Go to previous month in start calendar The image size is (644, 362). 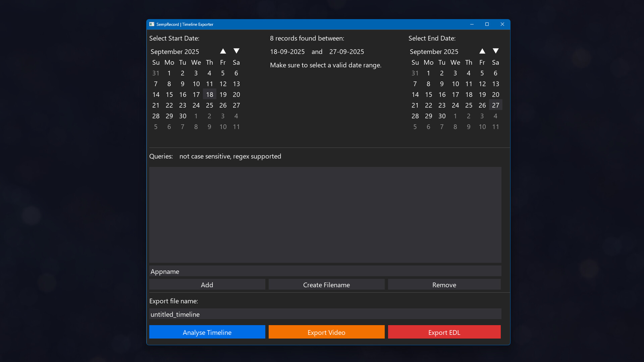click(x=223, y=51)
